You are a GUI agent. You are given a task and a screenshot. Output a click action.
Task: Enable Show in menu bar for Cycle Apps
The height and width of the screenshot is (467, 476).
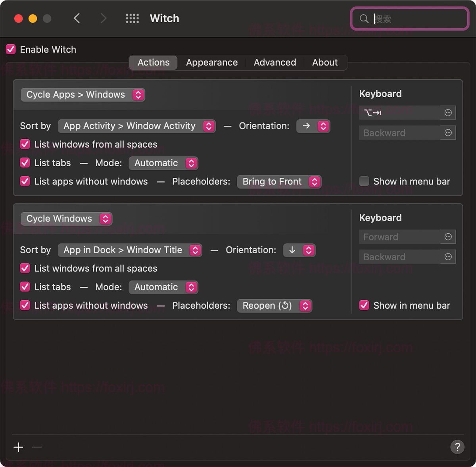(364, 181)
